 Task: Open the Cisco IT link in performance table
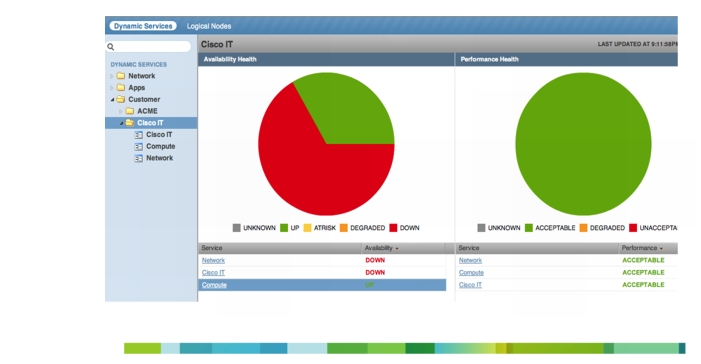click(470, 285)
